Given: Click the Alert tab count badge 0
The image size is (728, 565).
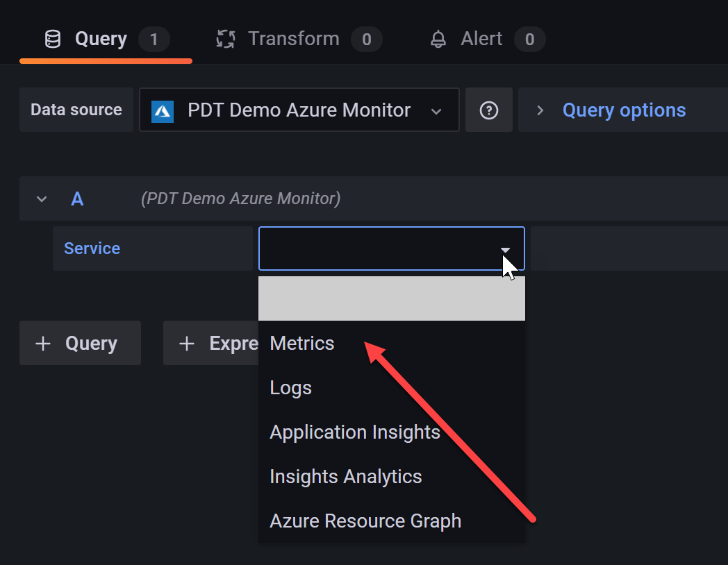Looking at the screenshot, I should click(530, 40).
